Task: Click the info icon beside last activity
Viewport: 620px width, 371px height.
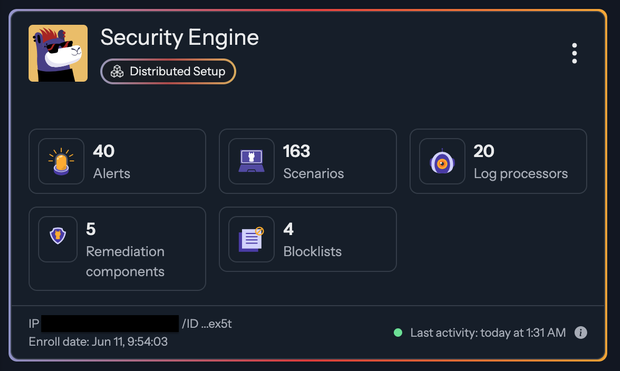Action: pyautogui.click(x=580, y=333)
